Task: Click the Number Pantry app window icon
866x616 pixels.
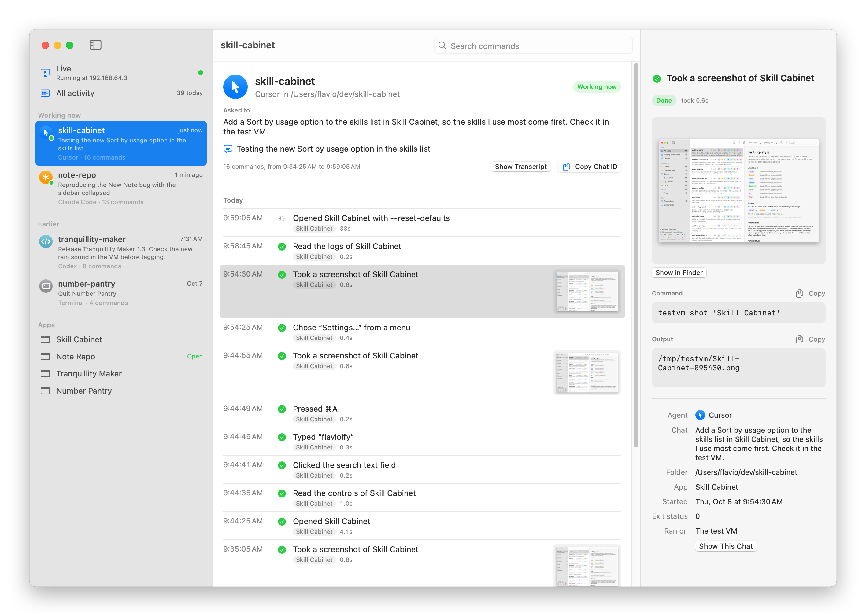Action: 45,391
